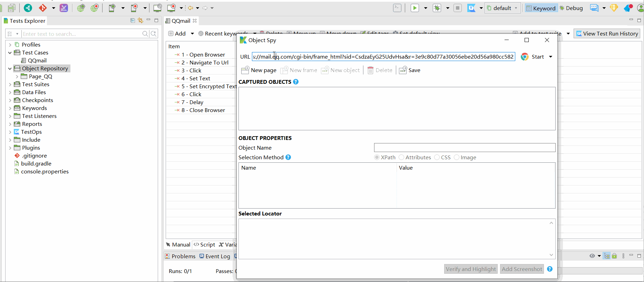644x282 pixels.
Task: Click the orange Git toolbar icon
Action: [43, 8]
